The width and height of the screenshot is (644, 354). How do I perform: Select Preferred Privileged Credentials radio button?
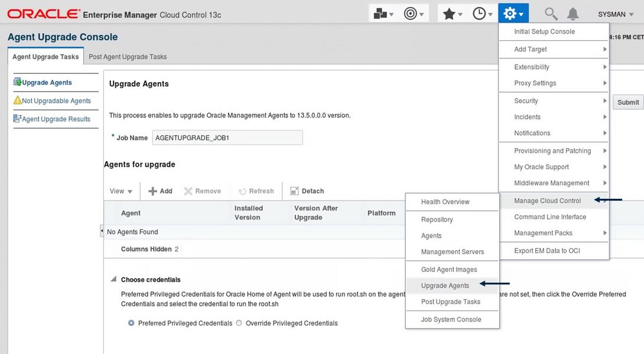tap(131, 323)
